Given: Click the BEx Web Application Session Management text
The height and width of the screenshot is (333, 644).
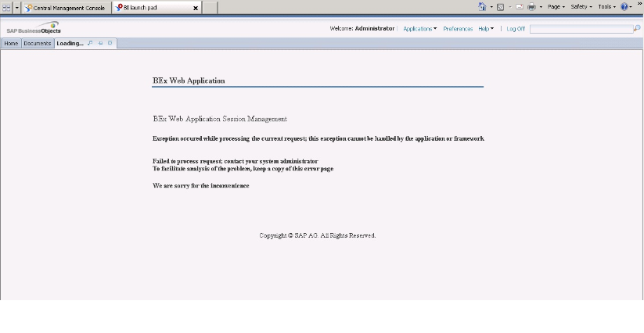Looking at the screenshot, I should coord(220,119).
